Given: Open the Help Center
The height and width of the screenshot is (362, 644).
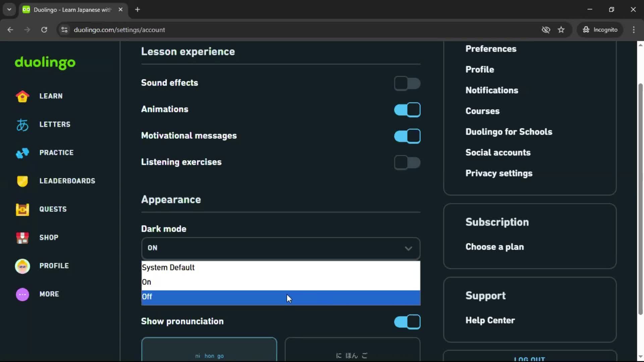Looking at the screenshot, I should point(490,320).
